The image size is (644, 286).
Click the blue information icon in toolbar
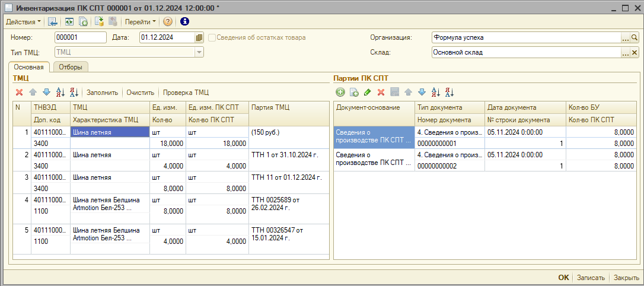(184, 22)
